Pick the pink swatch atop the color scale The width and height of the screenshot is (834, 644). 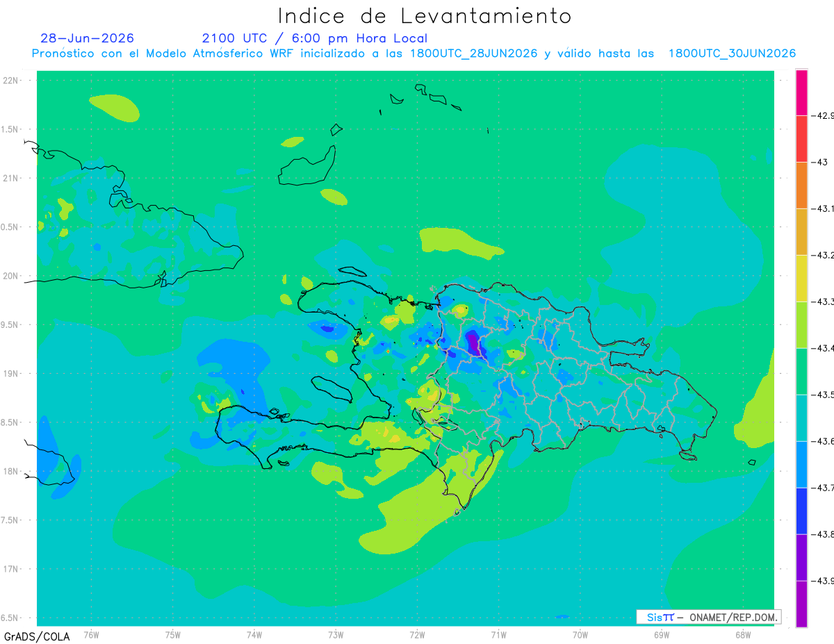click(x=801, y=92)
